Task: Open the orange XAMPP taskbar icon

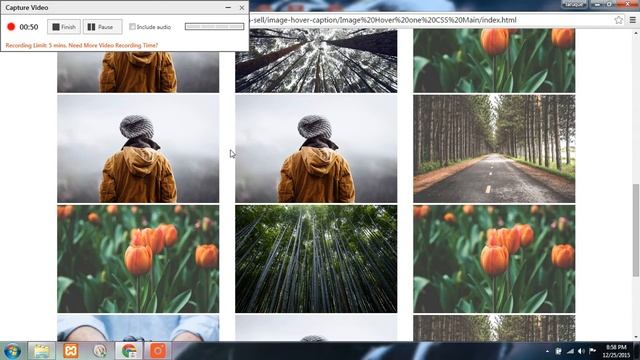Action: pos(71,351)
